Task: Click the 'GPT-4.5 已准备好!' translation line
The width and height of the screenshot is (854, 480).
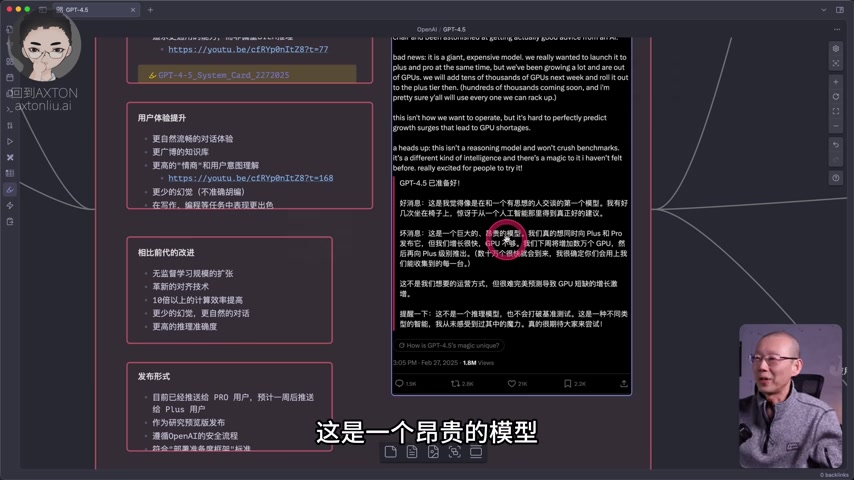Action: tap(430, 183)
